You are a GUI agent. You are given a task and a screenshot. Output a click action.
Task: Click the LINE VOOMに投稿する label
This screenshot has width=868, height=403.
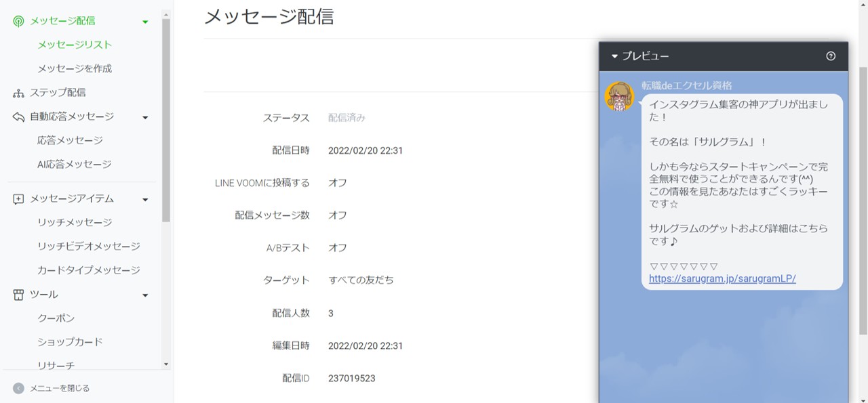coord(262,183)
